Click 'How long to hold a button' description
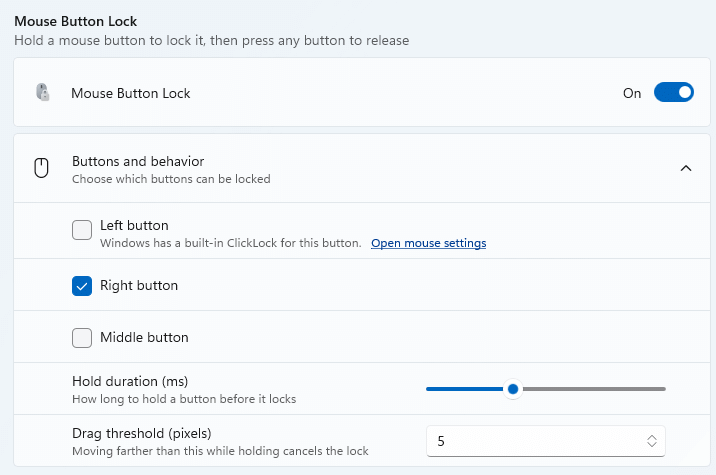Screen dimensions: 716x475 pyautogui.click(x=184, y=399)
